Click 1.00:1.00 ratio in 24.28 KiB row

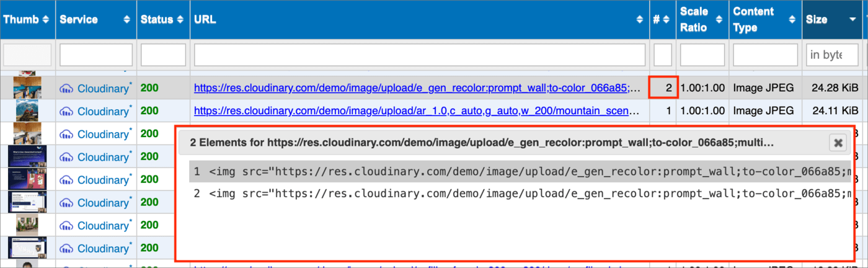(x=702, y=89)
